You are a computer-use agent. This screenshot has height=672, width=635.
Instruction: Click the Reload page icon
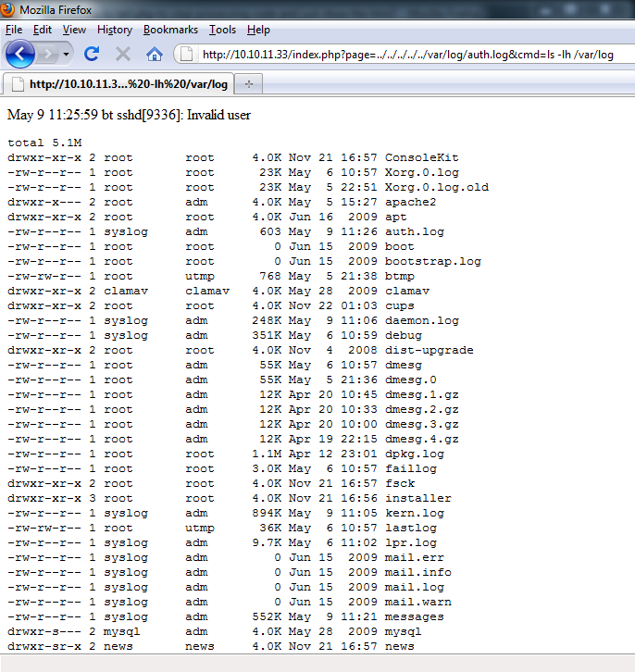pos(92,54)
